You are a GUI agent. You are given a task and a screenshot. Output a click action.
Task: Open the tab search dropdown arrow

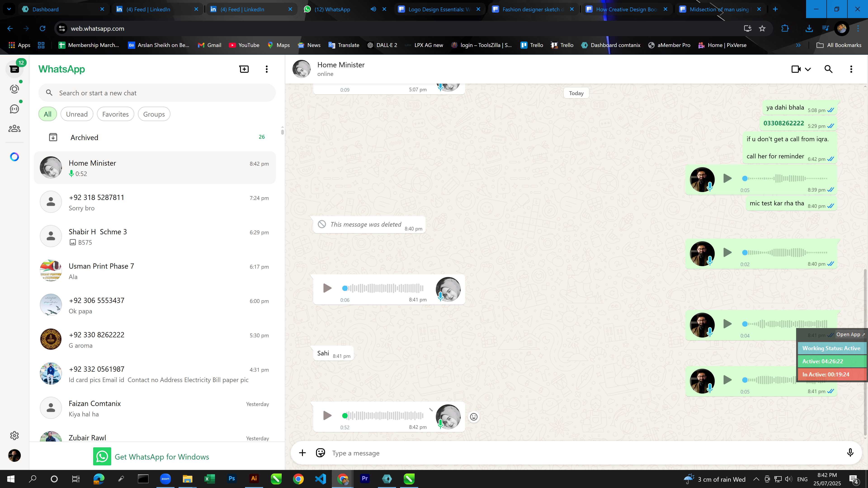9,9
